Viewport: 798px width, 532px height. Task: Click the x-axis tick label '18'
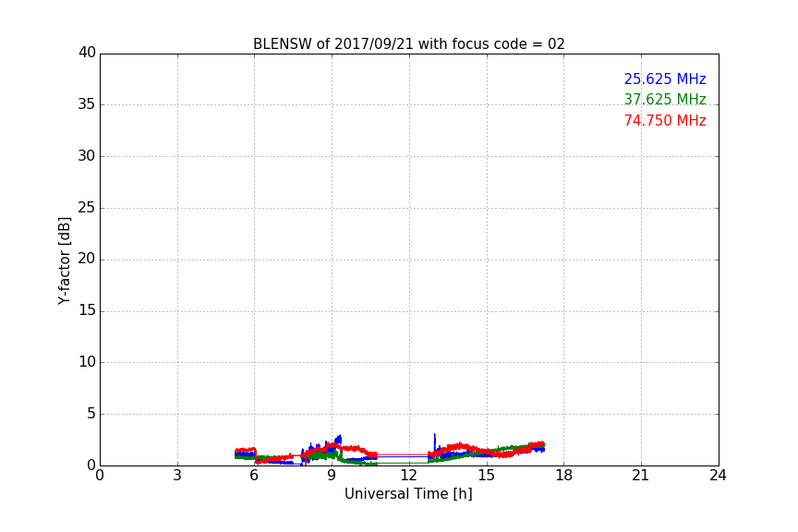564,476
